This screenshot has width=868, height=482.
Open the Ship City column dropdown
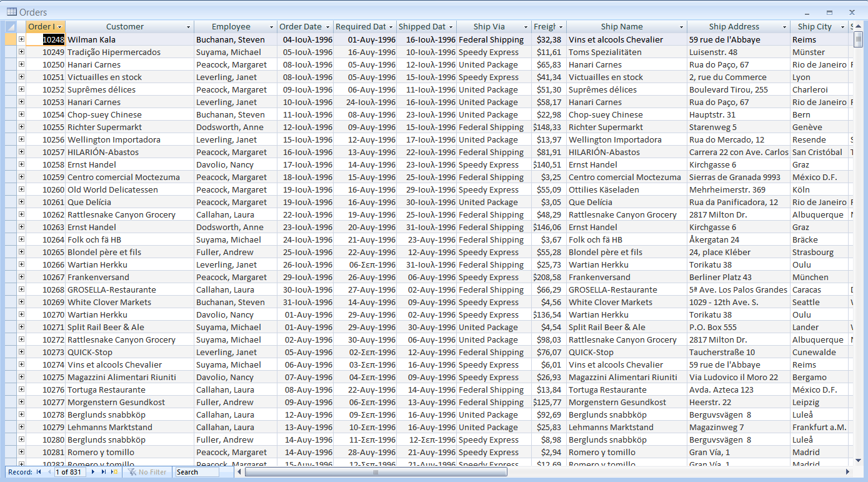841,27
